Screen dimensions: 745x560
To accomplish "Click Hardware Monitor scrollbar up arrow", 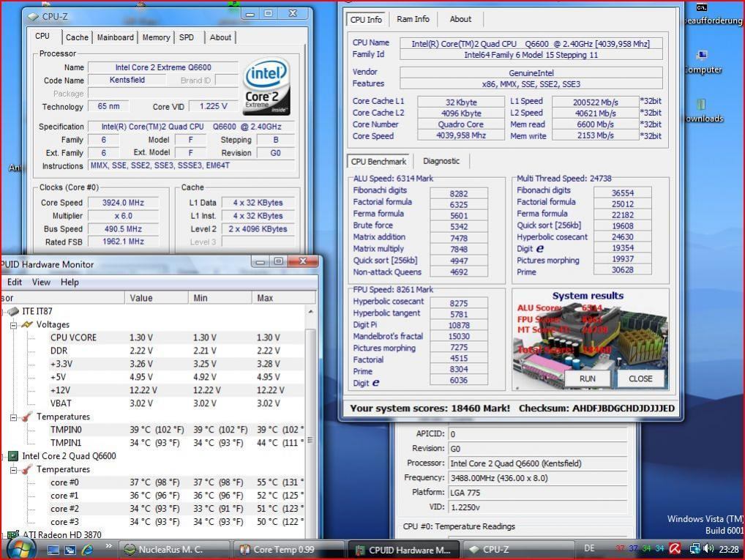I will click(311, 312).
